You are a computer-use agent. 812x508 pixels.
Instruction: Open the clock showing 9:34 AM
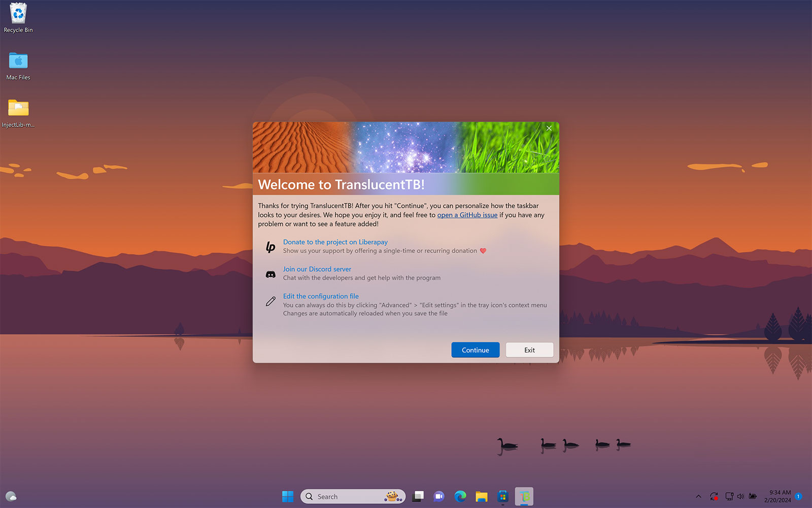tap(777, 496)
